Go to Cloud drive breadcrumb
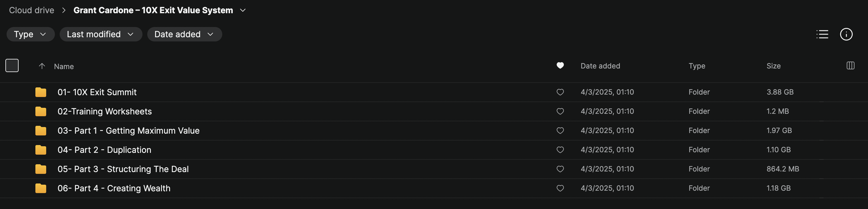Image resolution: width=868 pixels, height=209 pixels. [x=32, y=11]
